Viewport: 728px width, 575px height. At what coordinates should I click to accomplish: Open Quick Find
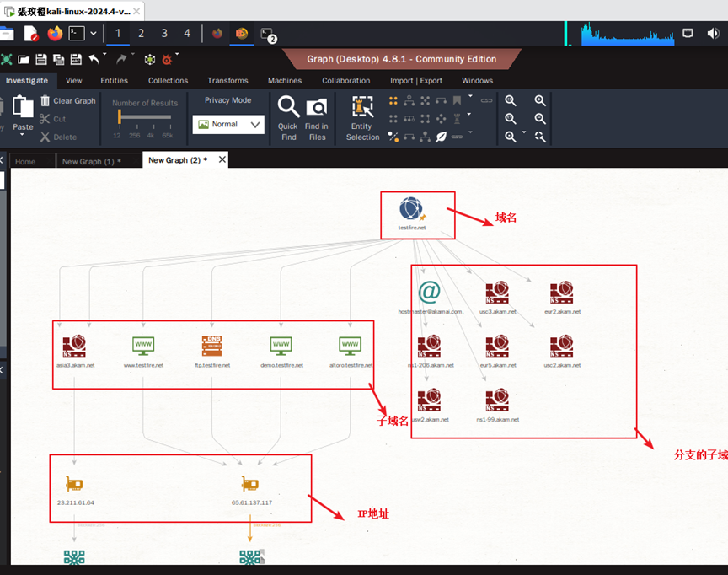288,118
